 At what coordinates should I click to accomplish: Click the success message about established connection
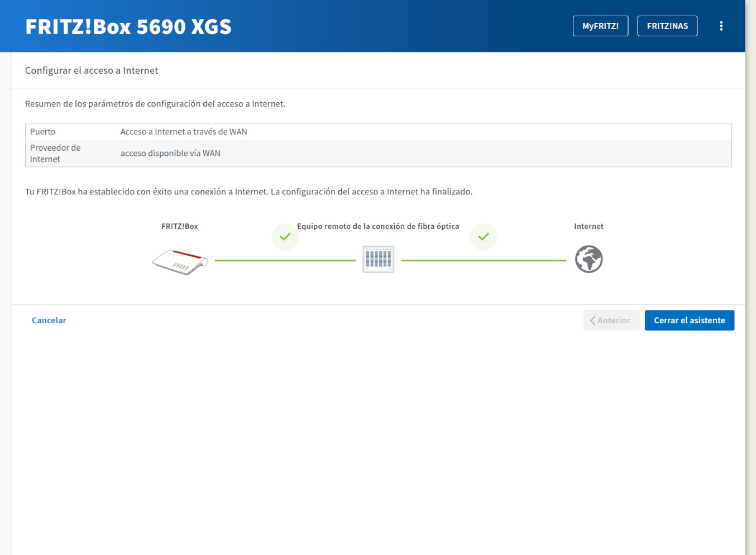(x=249, y=192)
